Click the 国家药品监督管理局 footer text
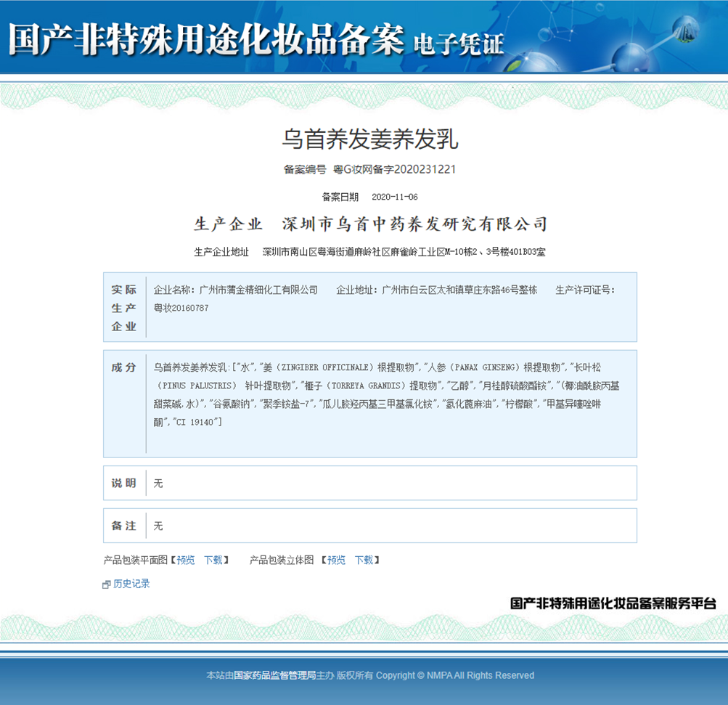 [x=275, y=675]
